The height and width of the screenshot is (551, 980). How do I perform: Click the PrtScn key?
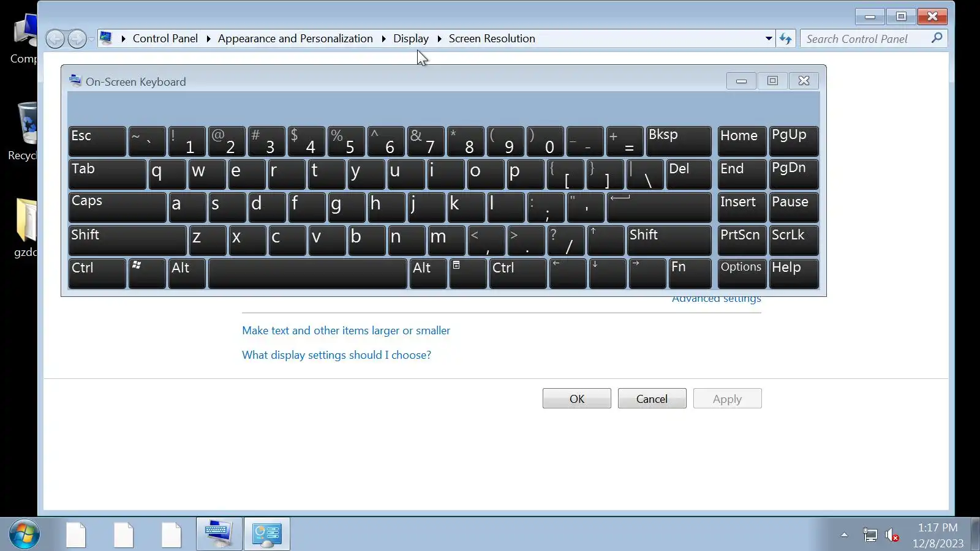click(742, 240)
